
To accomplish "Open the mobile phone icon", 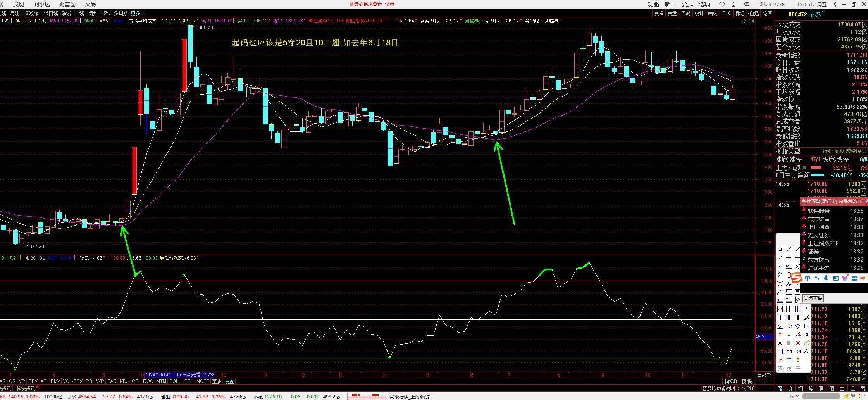I will tap(733, 4).
